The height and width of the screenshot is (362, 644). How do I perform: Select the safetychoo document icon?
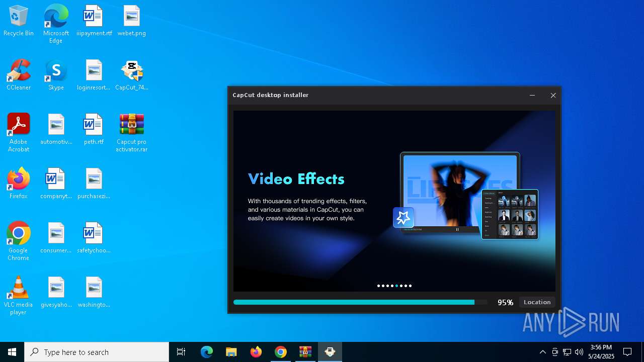point(94,238)
